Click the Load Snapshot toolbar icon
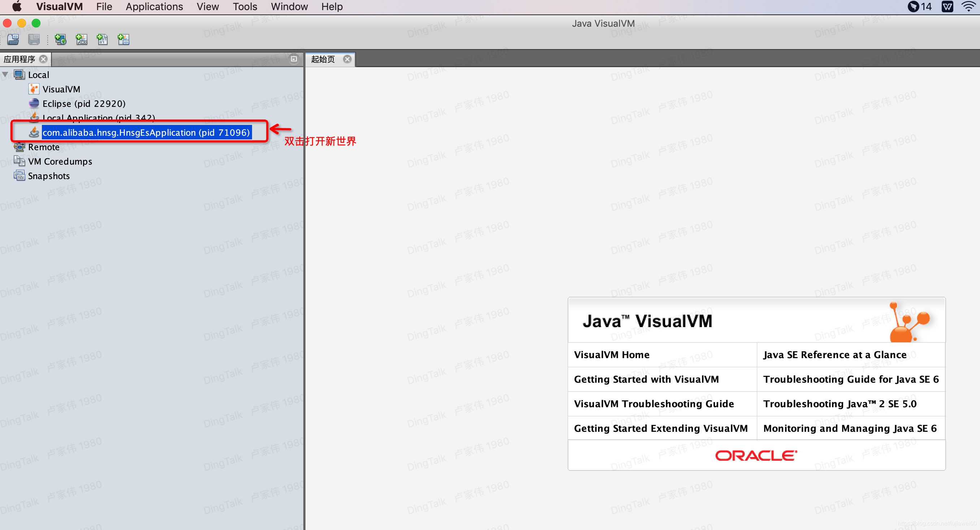This screenshot has height=530, width=980. [x=13, y=39]
